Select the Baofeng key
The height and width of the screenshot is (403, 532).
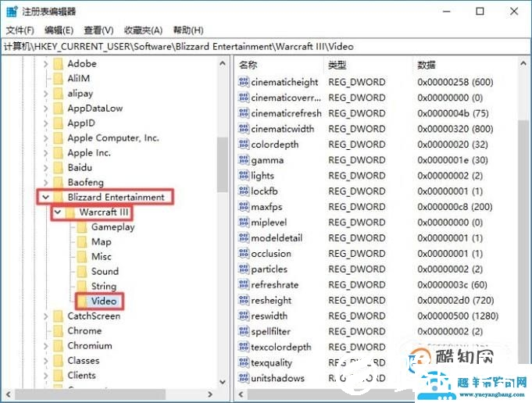(x=85, y=183)
